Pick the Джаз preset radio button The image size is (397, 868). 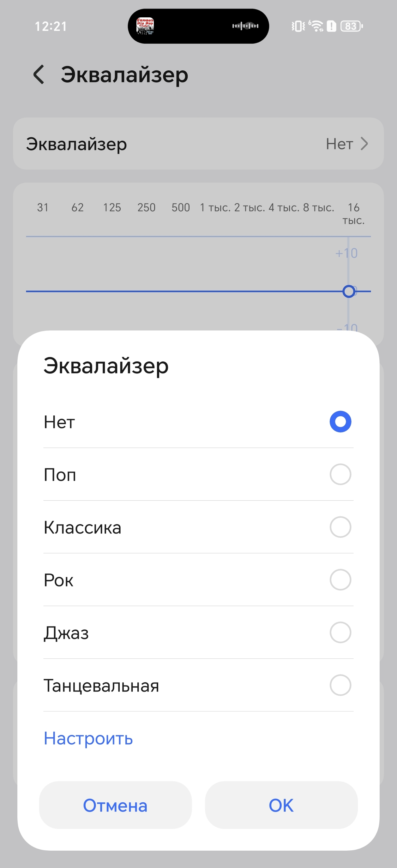(340, 633)
